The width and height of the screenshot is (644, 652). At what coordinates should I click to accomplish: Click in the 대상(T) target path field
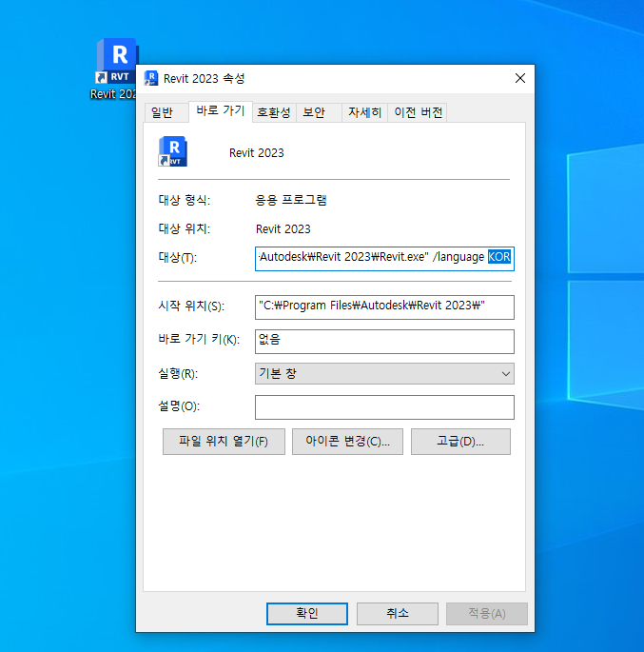point(384,259)
